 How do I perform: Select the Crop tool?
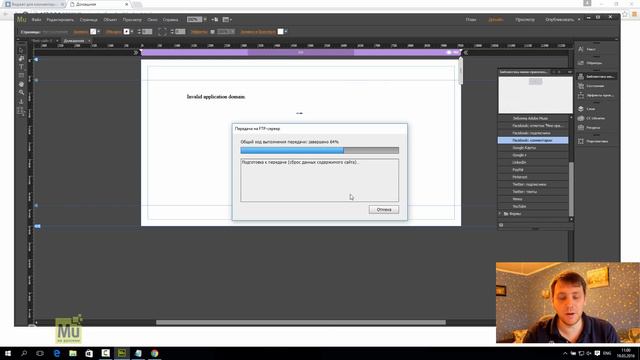coord(21,58)
